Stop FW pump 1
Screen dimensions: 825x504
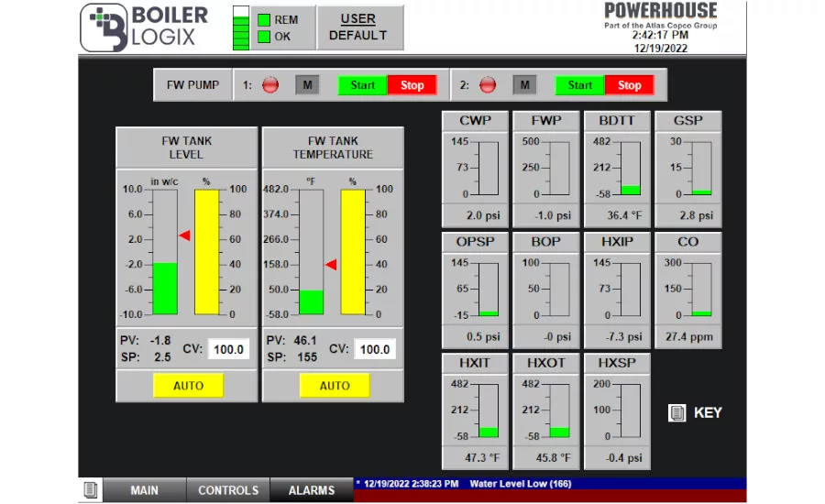pos(412,85)
